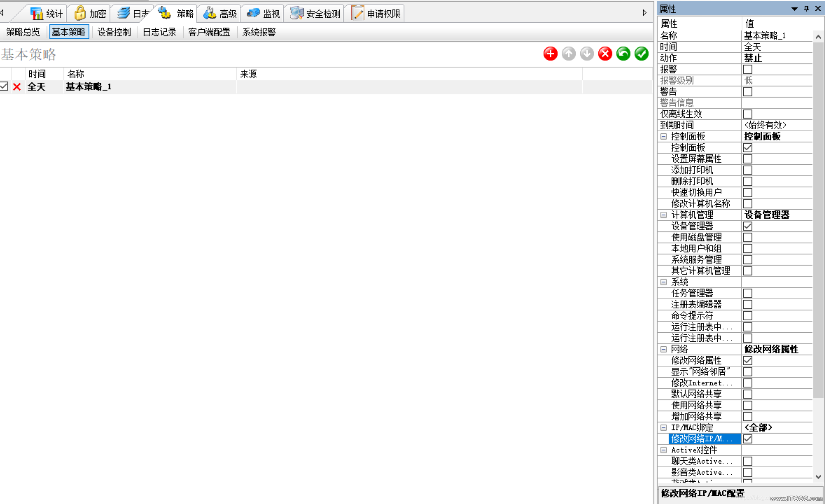Click the red add policy icon
Image resolution: width=825 pixels, height=504 pixels.
(550, 54)
